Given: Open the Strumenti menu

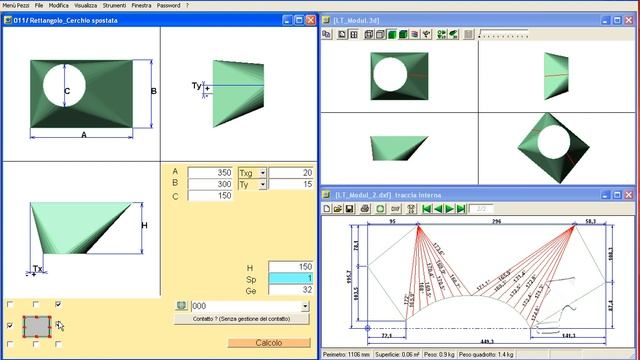Looking at the screenshot, I should pyautogui.click(x=114, y=5).
